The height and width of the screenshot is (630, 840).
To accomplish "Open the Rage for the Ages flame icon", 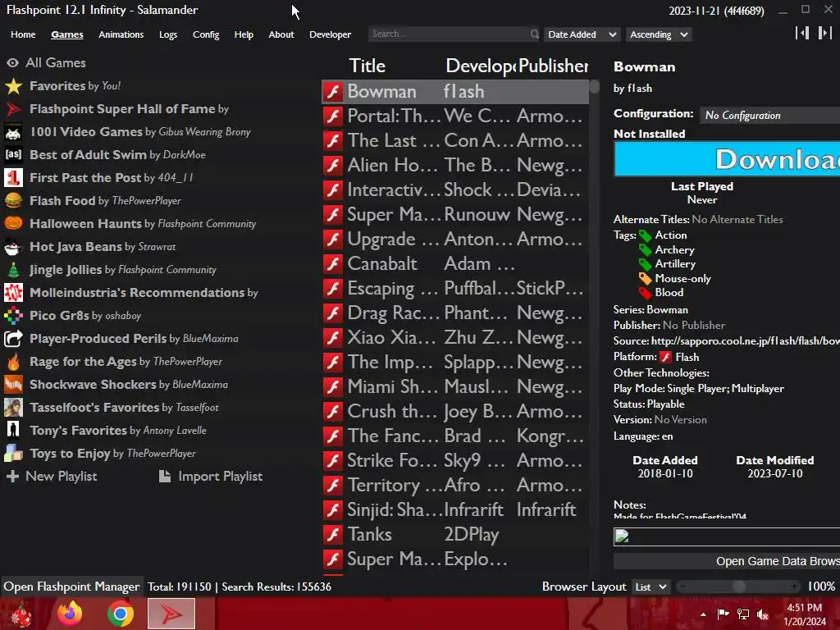I will [13, 362].
